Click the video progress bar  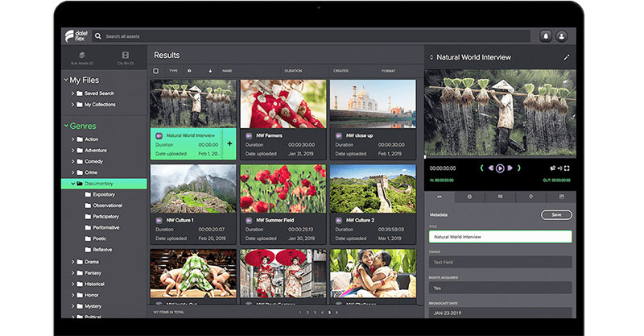(500, 157)
